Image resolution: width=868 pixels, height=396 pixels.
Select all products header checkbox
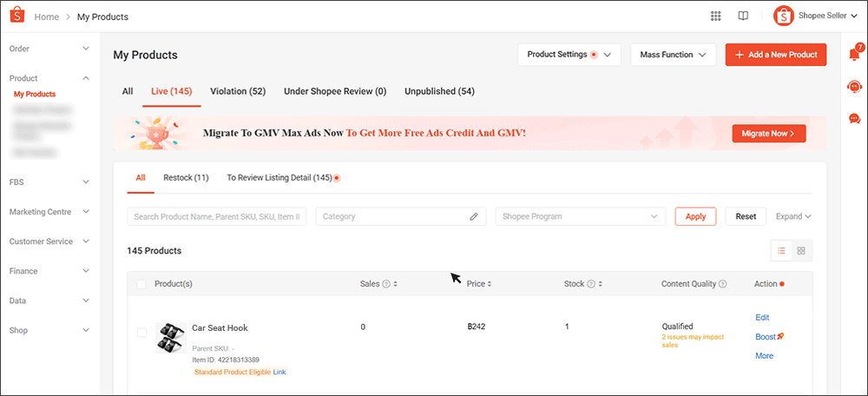(141, 284)
